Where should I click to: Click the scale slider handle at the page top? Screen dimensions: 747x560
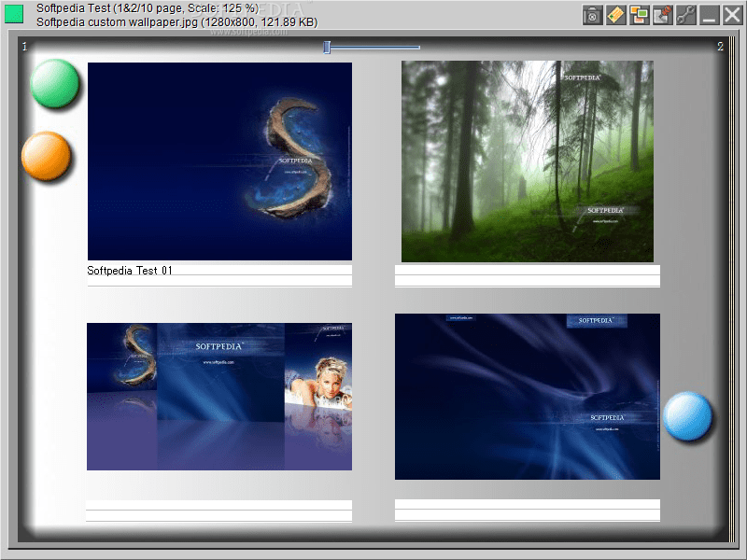(x=327, y=48)
